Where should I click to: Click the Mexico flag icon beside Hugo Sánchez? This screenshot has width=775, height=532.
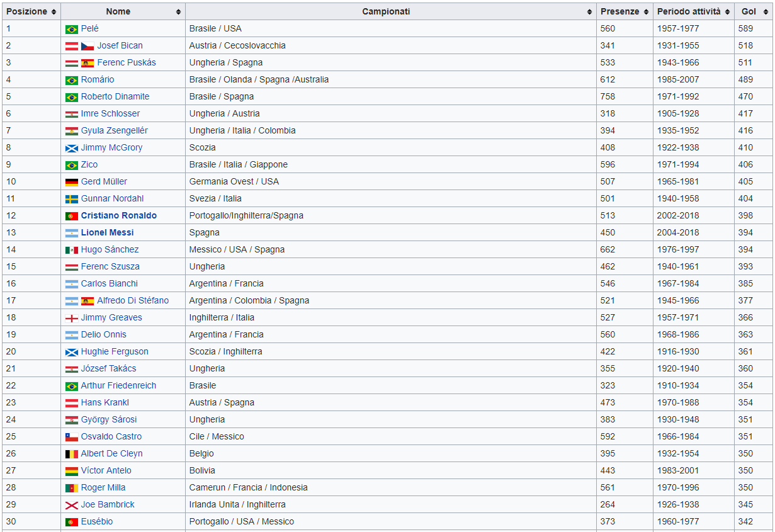tap(72, 250)
